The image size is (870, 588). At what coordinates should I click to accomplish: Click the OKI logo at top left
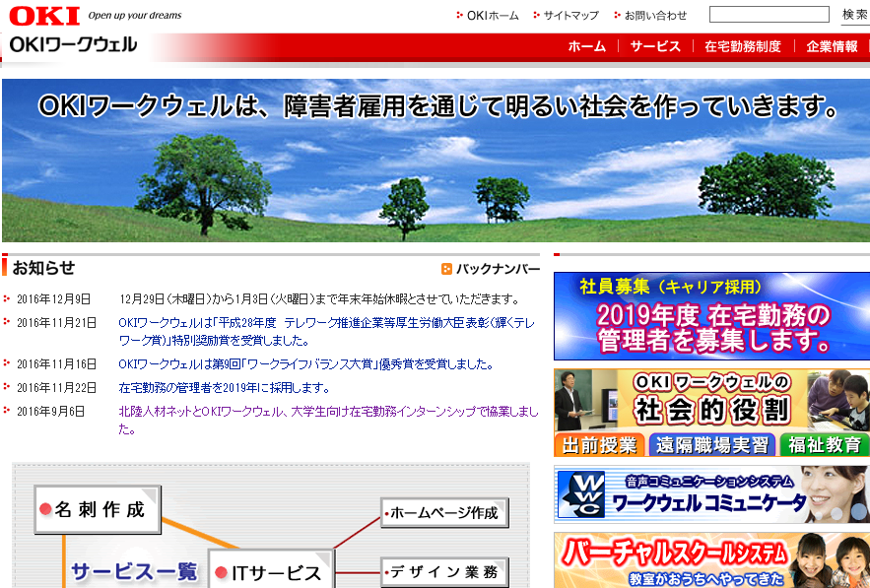tap(43, 15)
